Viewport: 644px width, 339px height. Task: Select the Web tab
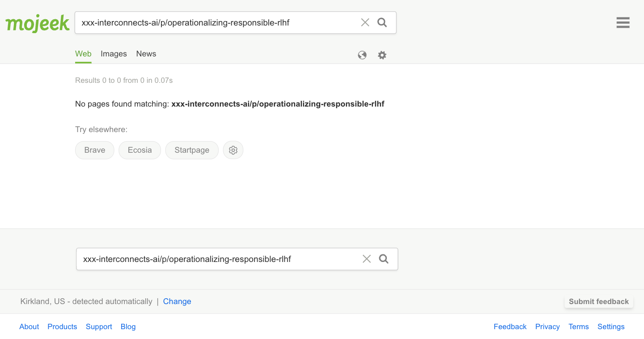click(83, 54)
